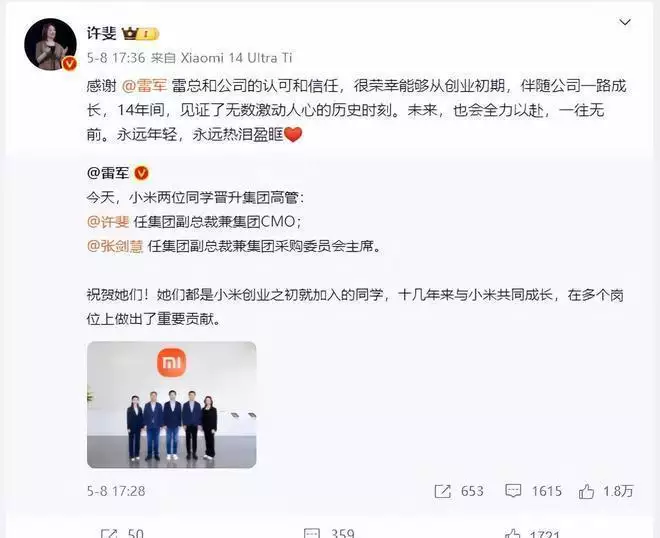Click the crown membership badge next to 许斐
Viewport: 660px width, 538px height.
tap(140, 34)
